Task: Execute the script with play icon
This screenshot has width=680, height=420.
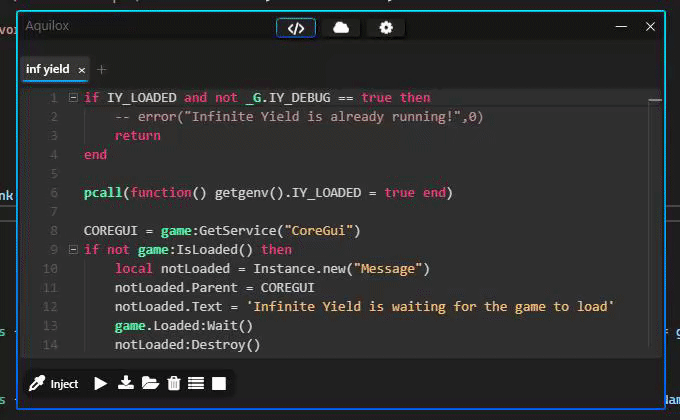Action: pos(101,384)
